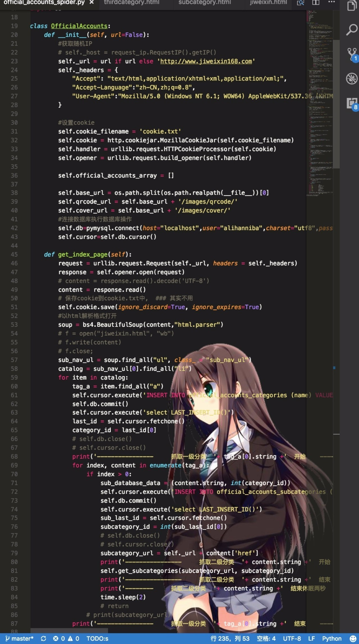The height and width of the screenshot is (644, 359).
Task: Switch to the jiweixin.html tab
Action: [x=268, y=3]
